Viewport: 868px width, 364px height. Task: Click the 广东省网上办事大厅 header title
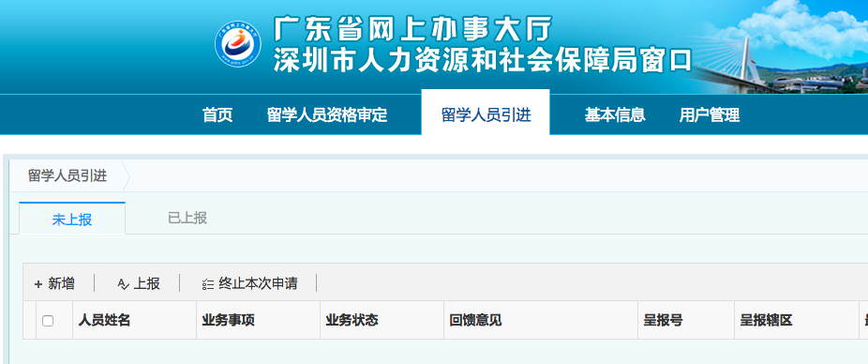413,28
